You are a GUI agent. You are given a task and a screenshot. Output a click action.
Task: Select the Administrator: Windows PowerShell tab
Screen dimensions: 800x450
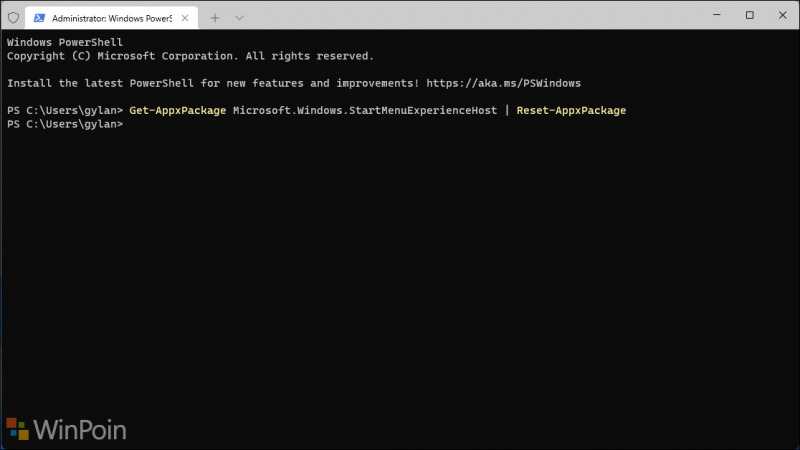point(111,18)
